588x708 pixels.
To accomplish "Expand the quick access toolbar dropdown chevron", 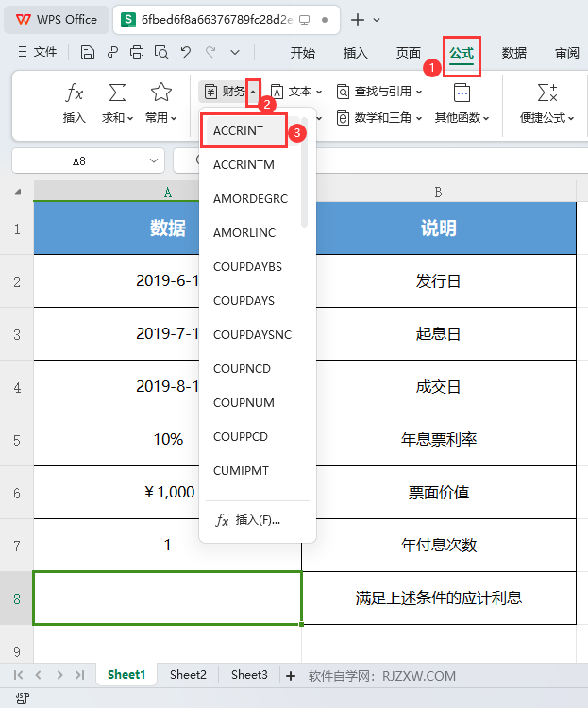I will [235, 52].
